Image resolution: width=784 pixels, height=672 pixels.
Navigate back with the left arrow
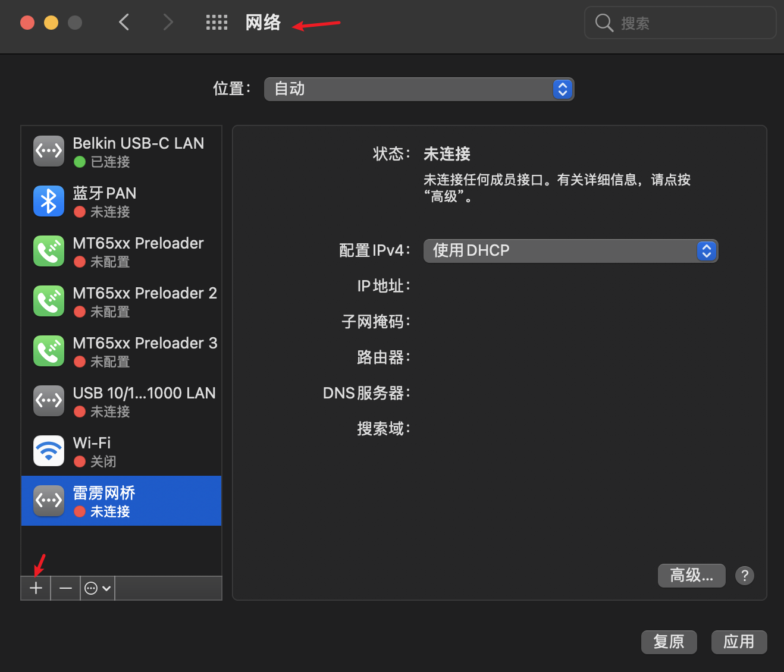[x=124, y=22]
